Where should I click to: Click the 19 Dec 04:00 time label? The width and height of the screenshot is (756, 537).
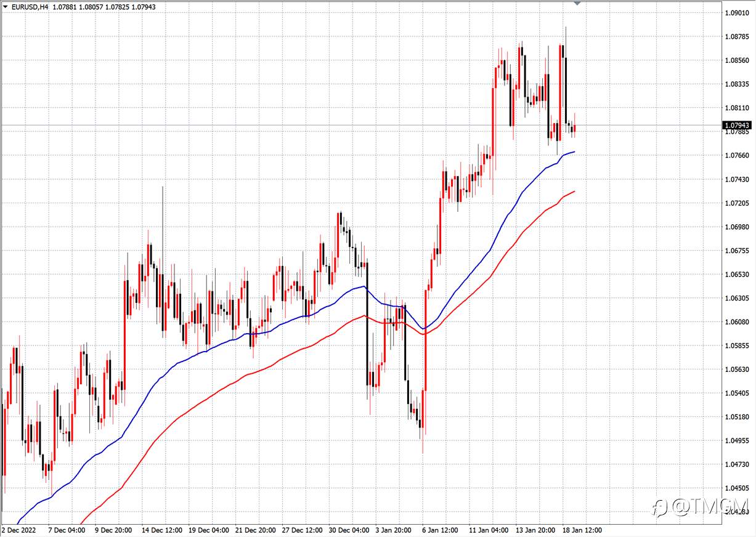point(209,530)
